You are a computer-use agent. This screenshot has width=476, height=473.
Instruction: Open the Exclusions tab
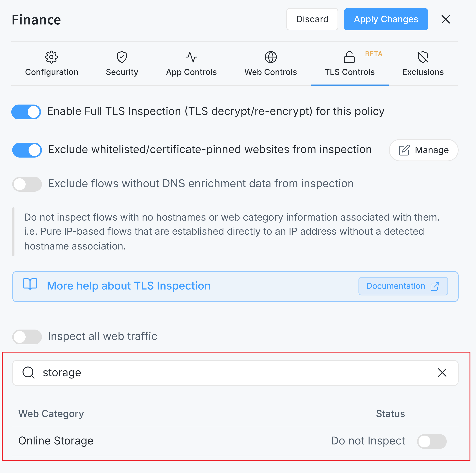coord(423,72)
